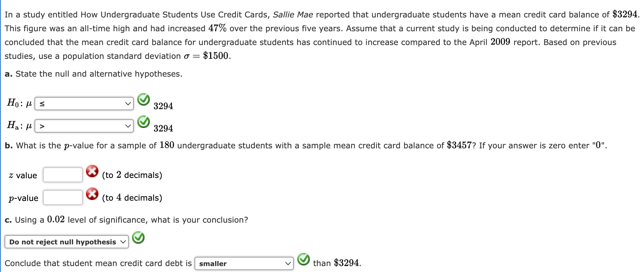
Task: Open the smaller/larger conclusion dropdown
Action: [x=244, y=263]
